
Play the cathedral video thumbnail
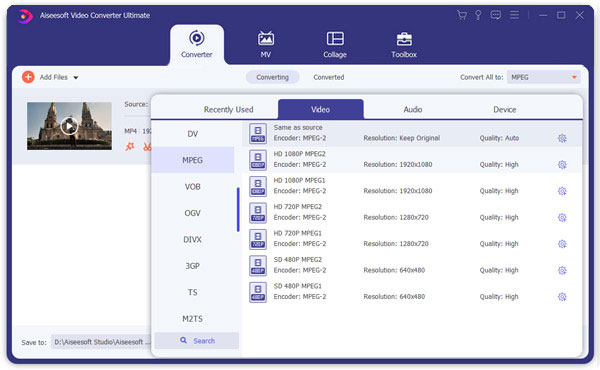click(x=69, y=126)
